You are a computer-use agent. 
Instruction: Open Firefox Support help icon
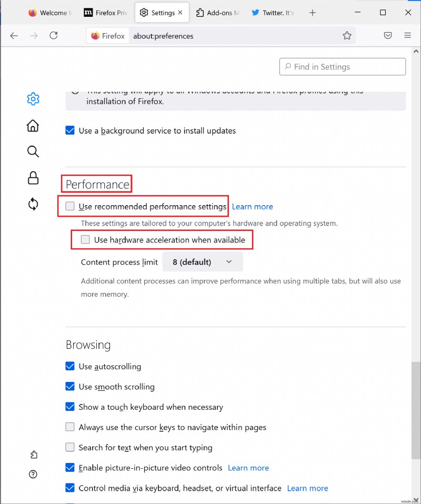pyautogui.click(x=34, y=475)
